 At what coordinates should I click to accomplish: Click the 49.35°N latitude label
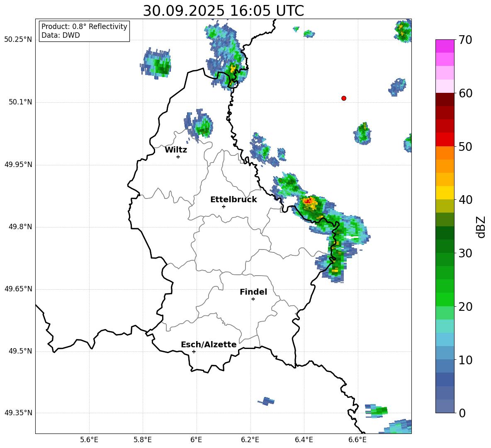pyautogui.click(x=18, y=413)
